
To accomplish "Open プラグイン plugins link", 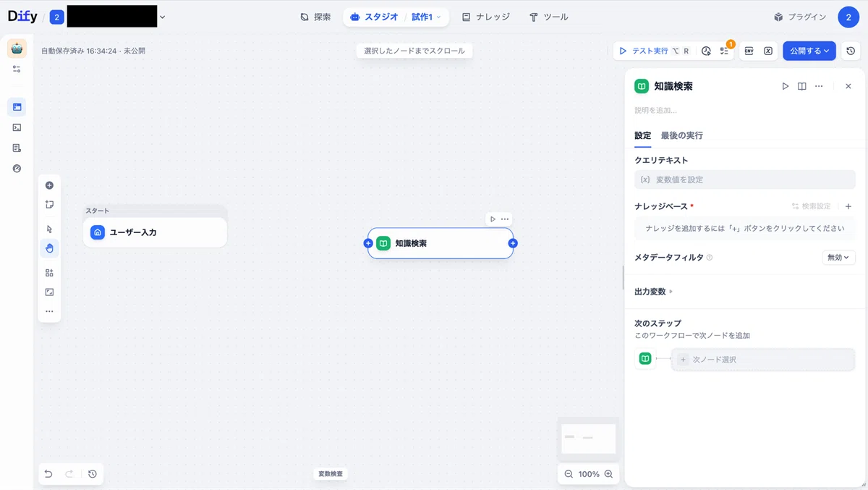I will (x=800, y=17).
